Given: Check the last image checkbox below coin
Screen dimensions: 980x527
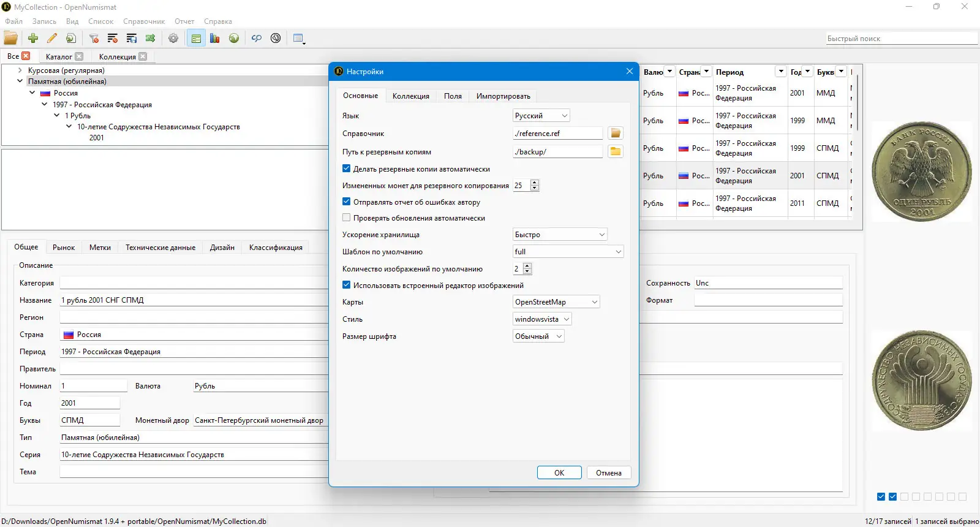Looking at the screenshot, I should coord(962,496).
